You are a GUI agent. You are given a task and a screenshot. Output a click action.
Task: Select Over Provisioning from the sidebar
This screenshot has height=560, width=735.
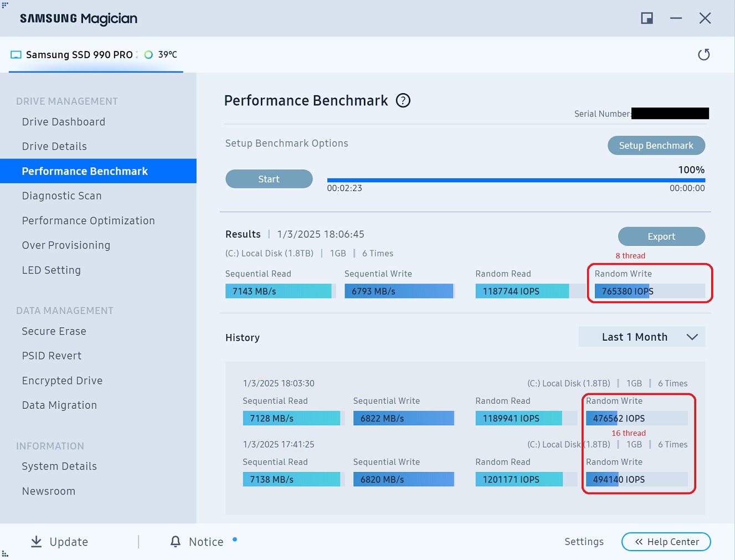click(66, 245)
